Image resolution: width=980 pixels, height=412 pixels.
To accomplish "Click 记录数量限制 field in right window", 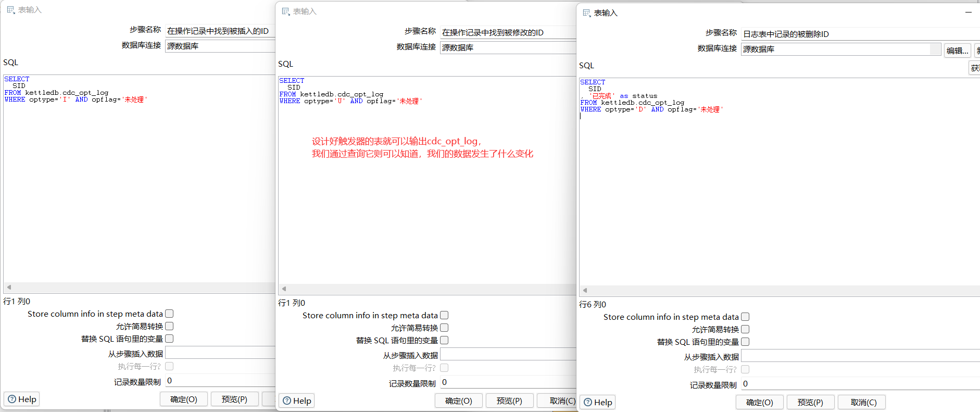I will pos(860,384).
